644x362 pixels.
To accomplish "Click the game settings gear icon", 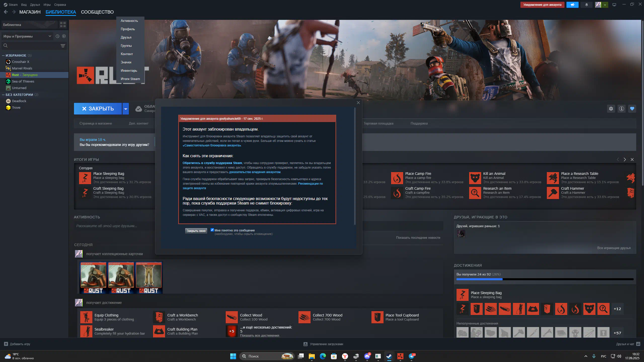I will pyautogui.click(x=611, y=109).
